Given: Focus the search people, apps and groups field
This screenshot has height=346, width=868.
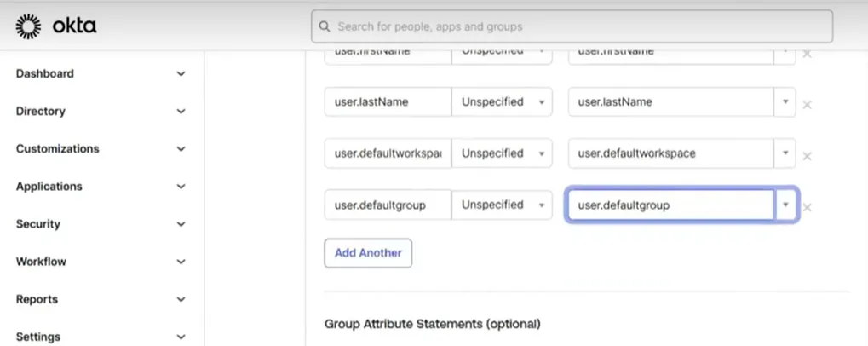Looking at the screenshot, I should click(x=572, y=26).
